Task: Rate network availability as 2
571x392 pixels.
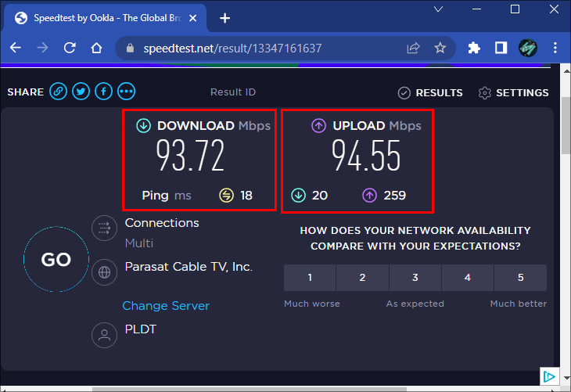Action: 362,278
